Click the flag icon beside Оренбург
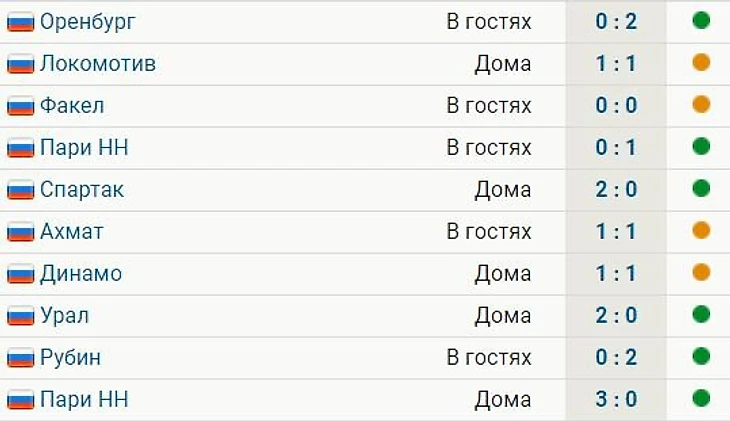 20,22
